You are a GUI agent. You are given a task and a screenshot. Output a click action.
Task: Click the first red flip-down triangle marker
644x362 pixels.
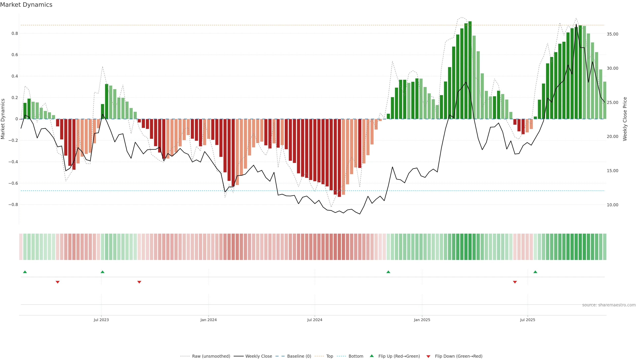(x=58, y=282)
